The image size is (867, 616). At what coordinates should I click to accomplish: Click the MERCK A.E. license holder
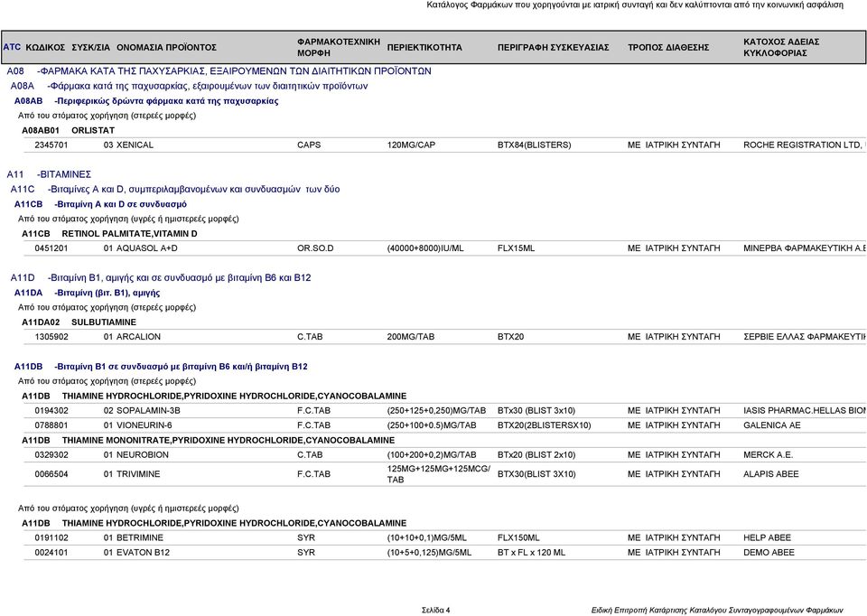coord(768,455)
